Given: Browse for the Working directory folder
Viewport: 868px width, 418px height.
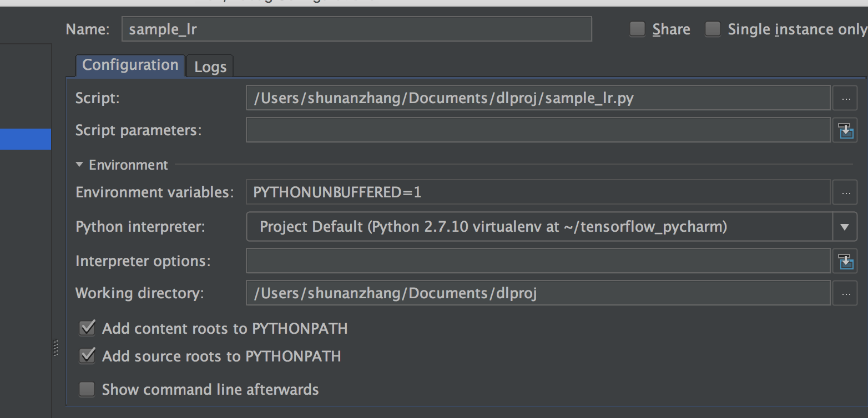Looking at the screenshot, I should point(845,293).
